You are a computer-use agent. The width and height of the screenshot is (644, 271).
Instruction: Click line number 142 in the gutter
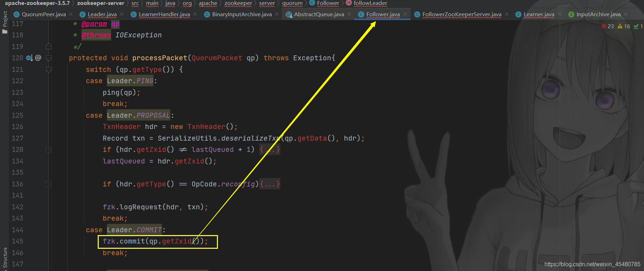pos(18,207)
